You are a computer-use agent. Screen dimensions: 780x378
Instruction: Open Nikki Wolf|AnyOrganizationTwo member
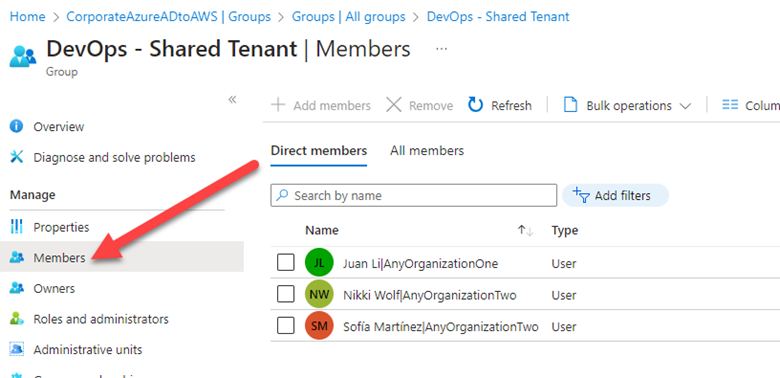(x=430, y=295)
